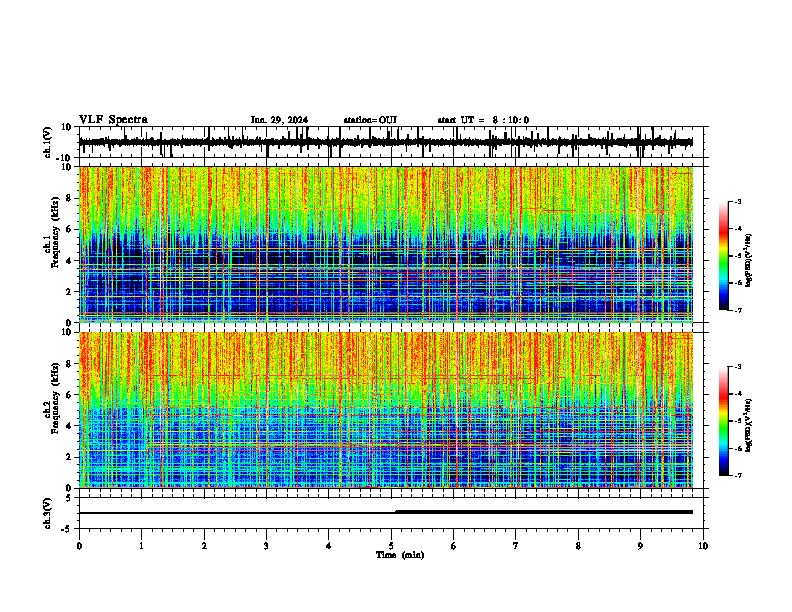Click the "6" kHz tick on ch.1 frequency axis
The image size is (792, 612).
tap(69, 229)
